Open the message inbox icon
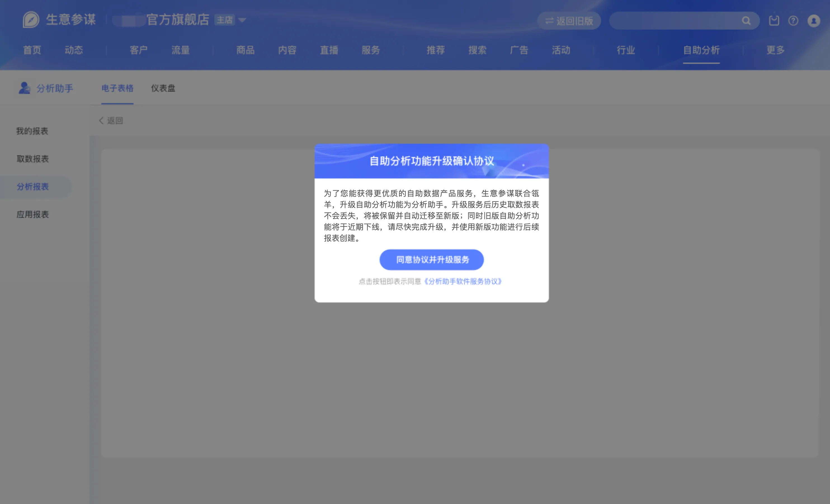Viewport: 830px width, 504px height. coord(774,20)
